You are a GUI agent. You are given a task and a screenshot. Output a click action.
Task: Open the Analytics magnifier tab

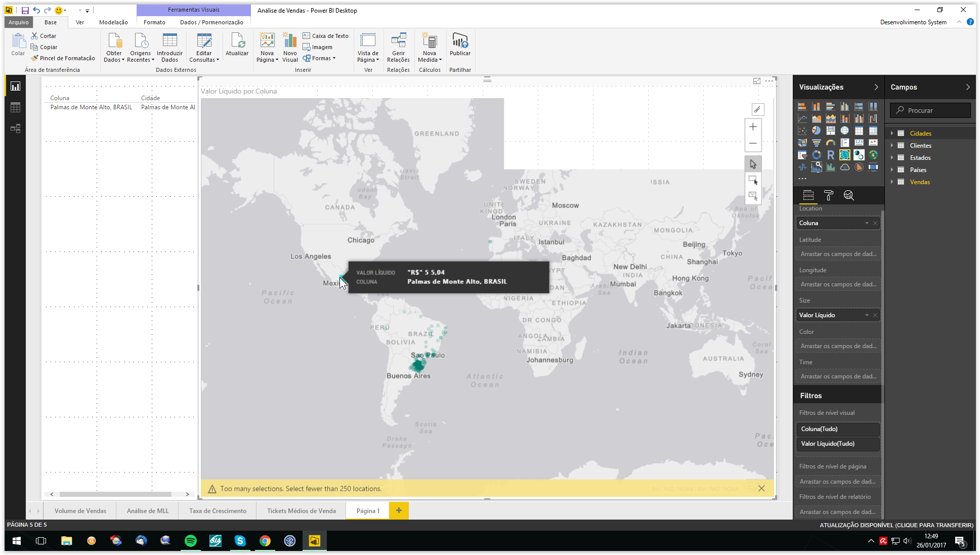point(848,195)
